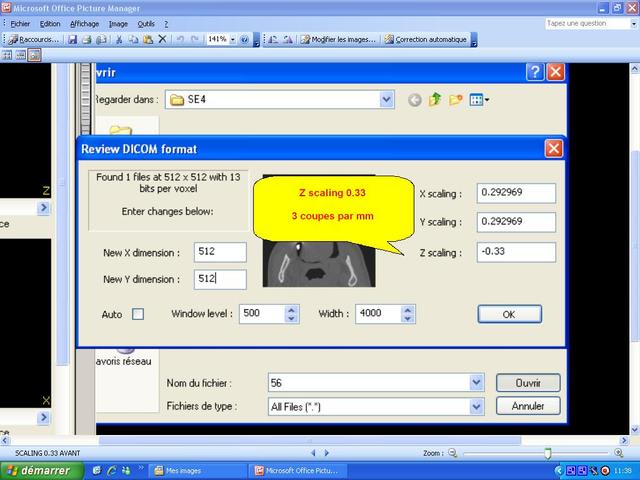Click the blue Help icon beside zoom percentage

point(244,40)
